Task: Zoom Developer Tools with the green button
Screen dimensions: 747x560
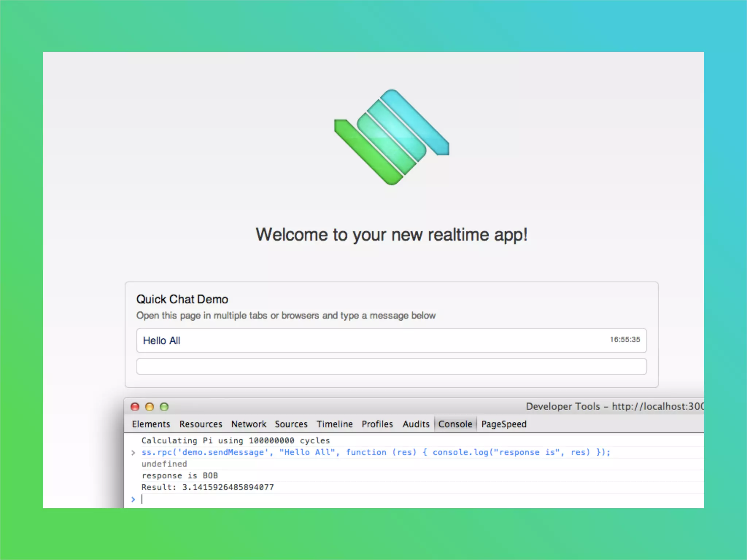Action: pyautogui.click(x=164, y=407)
